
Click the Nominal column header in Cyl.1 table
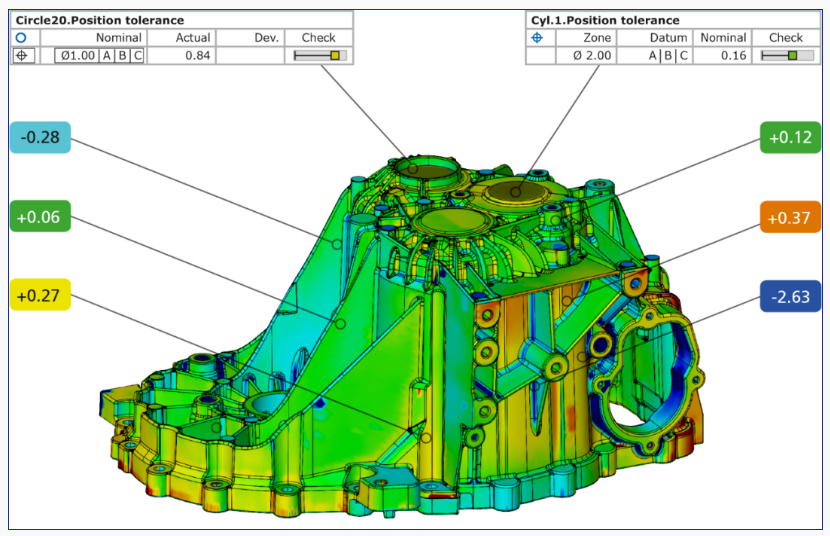pyautogui.click(x=723, y=38)
